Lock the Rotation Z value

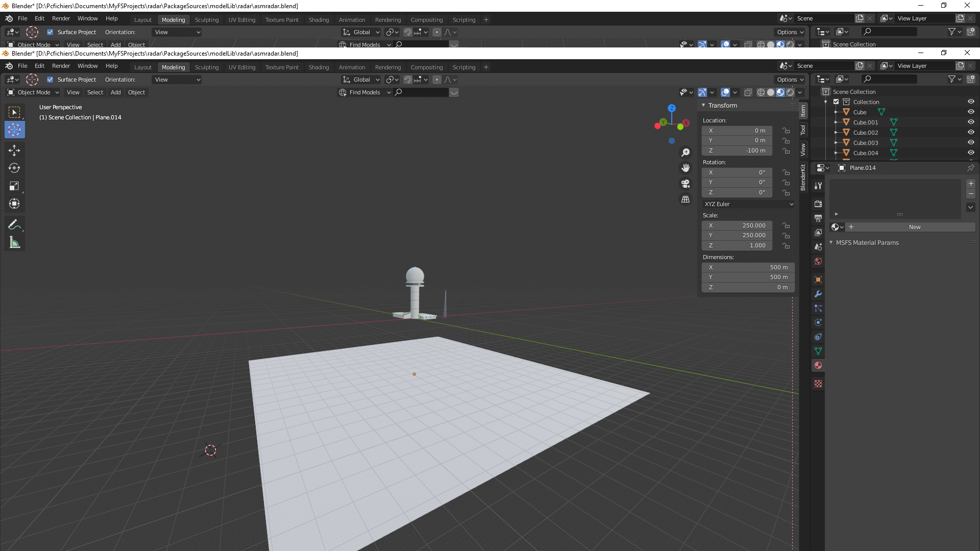(786, 193)
